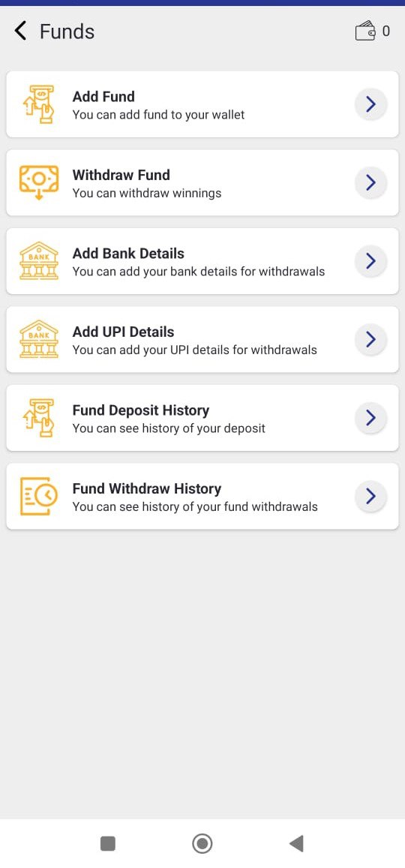
Task: Click the Withdraw Fund cash icon
Action: coord(39,183)
